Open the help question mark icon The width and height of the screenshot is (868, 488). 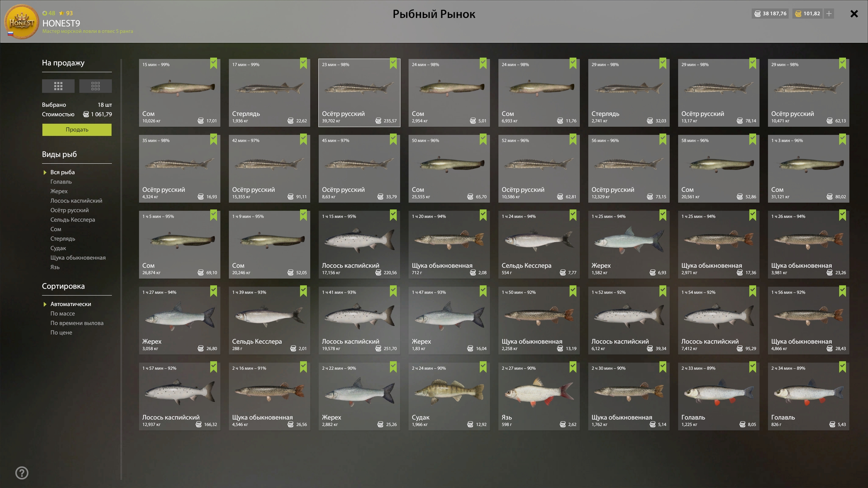click(x=22, y=473)
